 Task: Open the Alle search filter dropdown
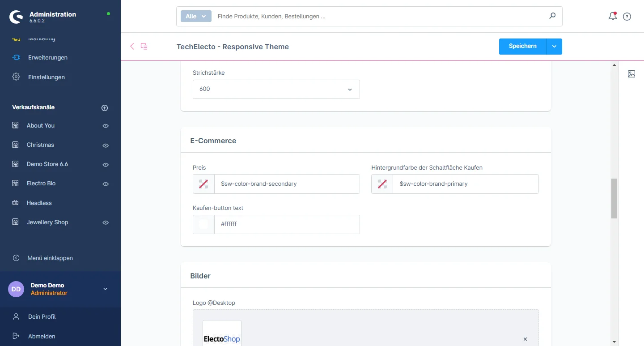(x=195, y=16)
